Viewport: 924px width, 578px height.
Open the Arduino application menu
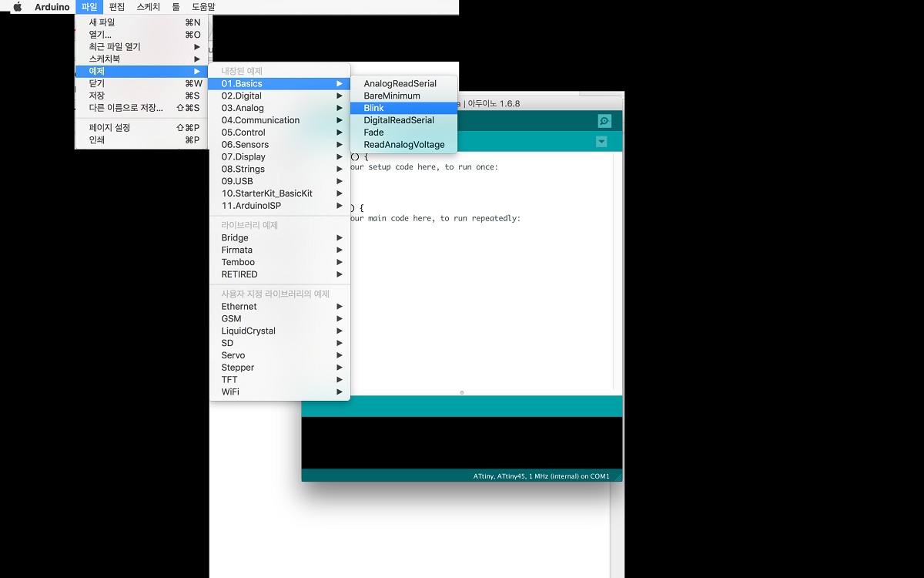[52, 7]
